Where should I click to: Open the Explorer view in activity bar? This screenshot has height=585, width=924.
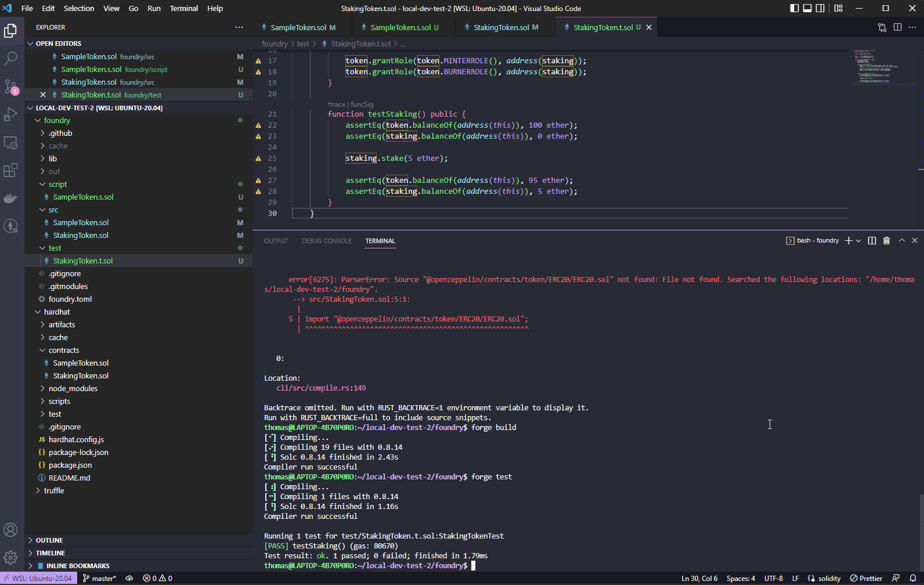coord(10,31)
